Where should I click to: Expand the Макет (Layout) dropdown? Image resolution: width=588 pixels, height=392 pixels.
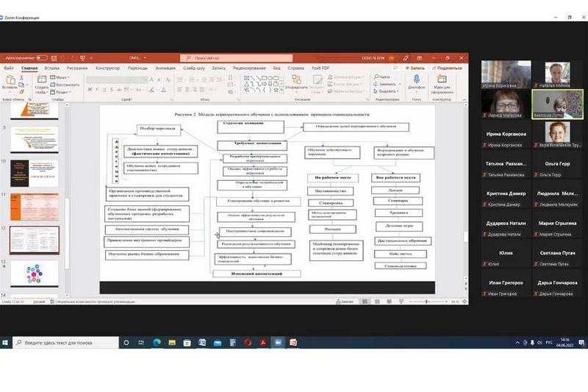click(60, 76)
